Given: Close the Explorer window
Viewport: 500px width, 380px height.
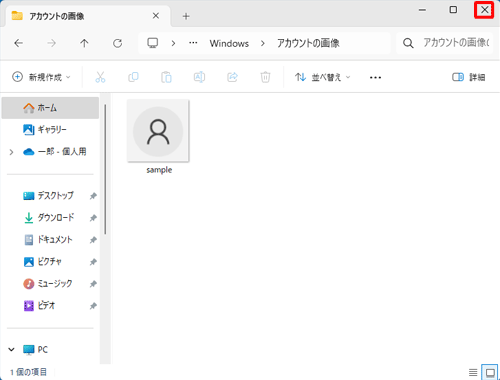Looking at the screenshot, I should point(484,10).
